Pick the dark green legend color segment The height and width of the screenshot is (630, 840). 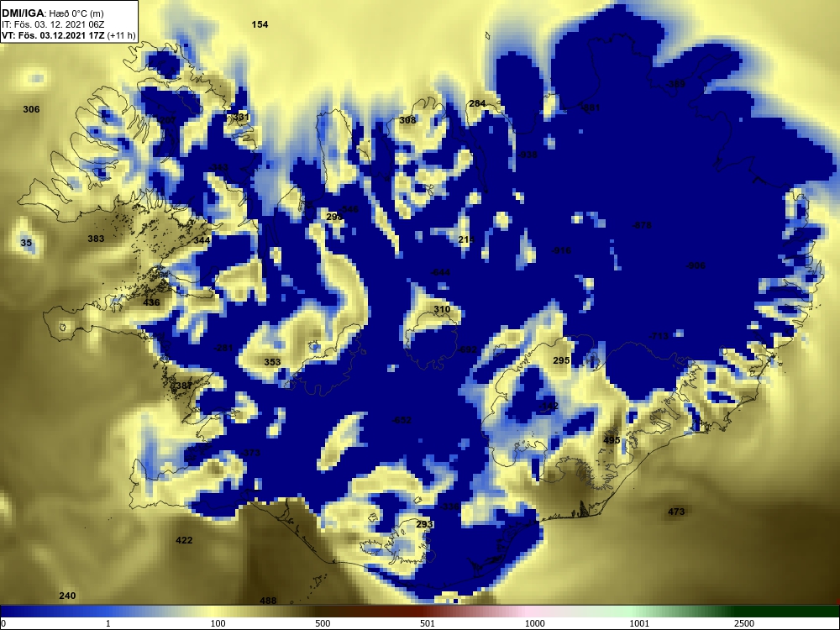tap(788, 612)
